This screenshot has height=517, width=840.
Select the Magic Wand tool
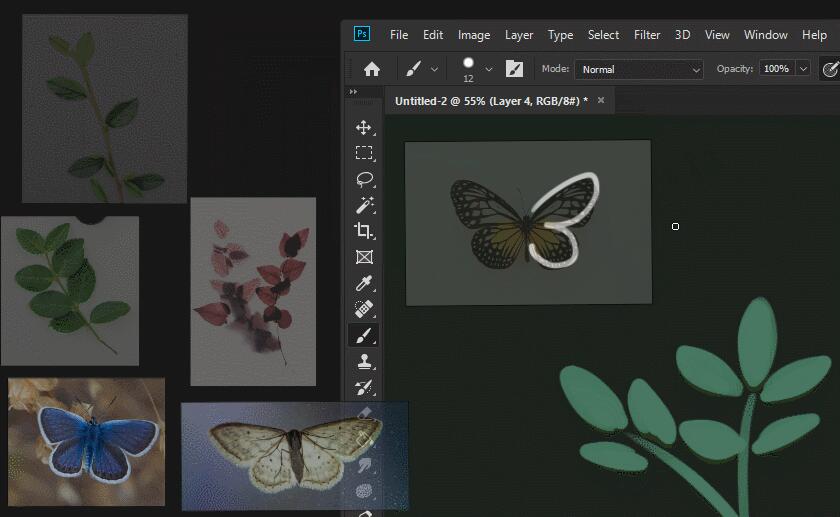point(364,205)
